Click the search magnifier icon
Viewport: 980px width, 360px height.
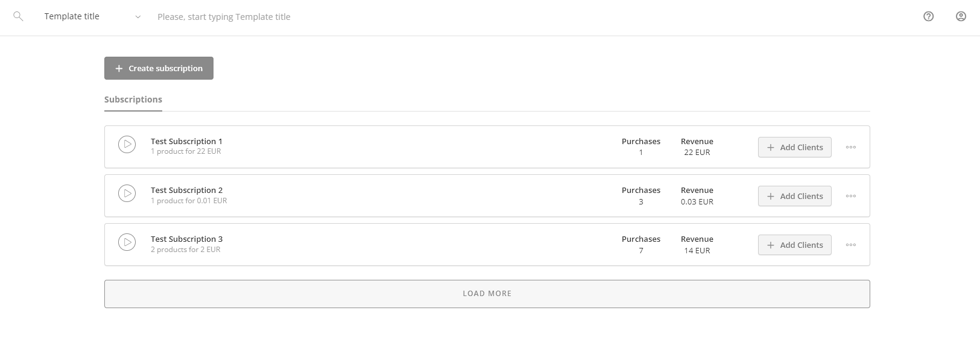click(18, 16)
